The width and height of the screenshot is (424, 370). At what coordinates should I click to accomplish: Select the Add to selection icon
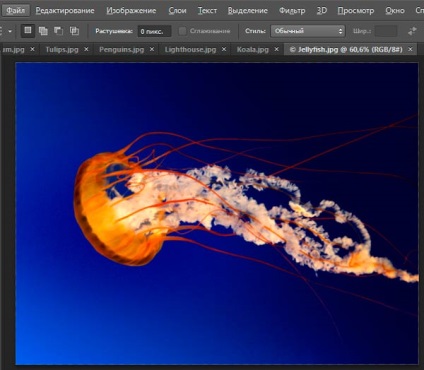pos(43,31)
